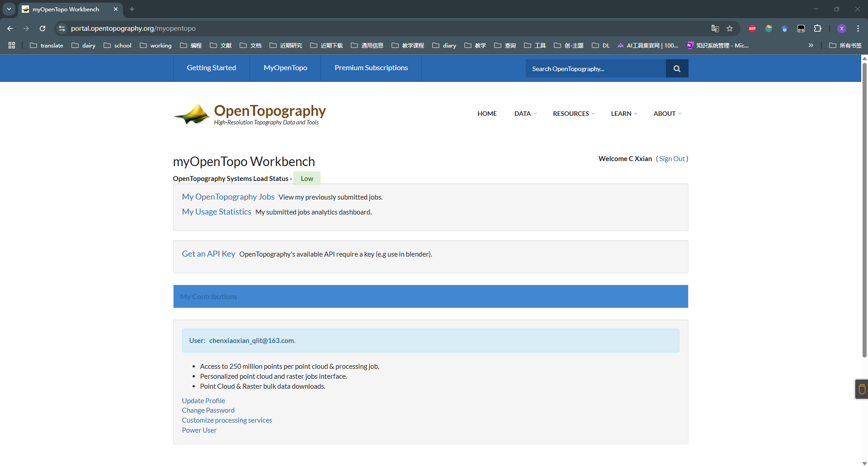
Task: Open the 工具 bookmark folder
Action: [x=535, y=45]
